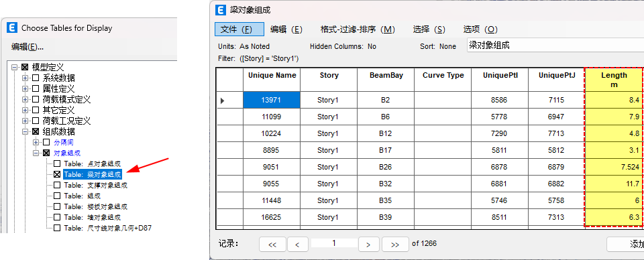Expand the 系统数据 tree node
This screenshot has height=260, width=644.
(x=25, y=78)
